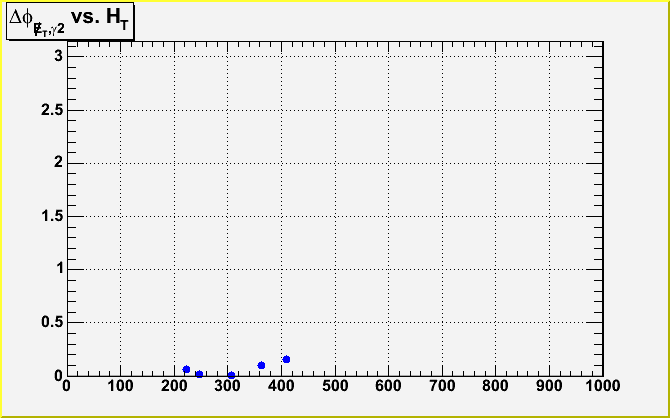Click the y-axis tick label 2
The height and width of the screenshot is (418, 670).
point(58,162)
